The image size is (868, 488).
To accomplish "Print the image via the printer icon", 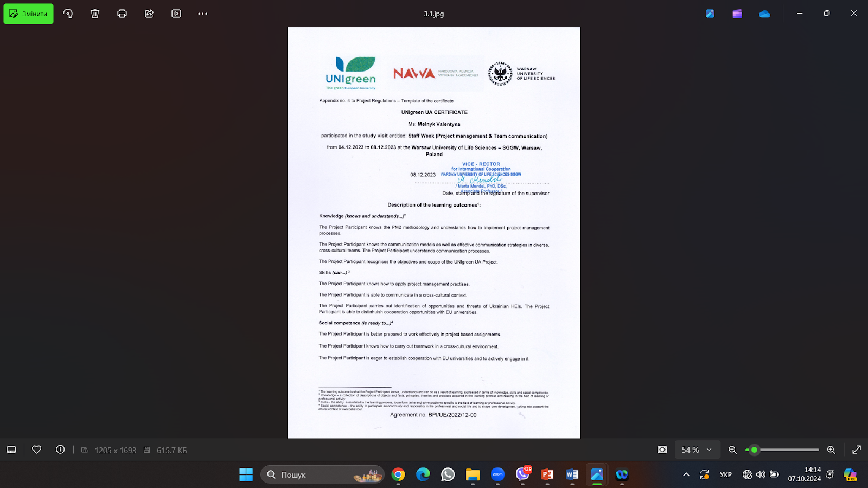I will tap(122, 14).
